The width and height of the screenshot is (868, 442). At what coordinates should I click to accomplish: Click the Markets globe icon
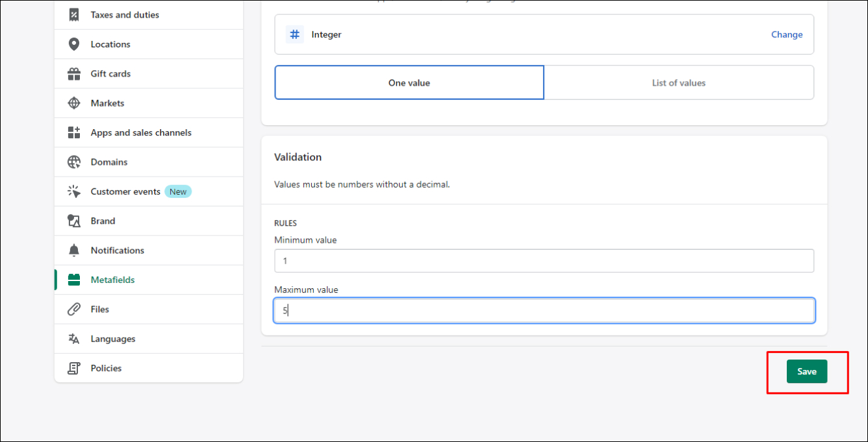coord(74,103)
